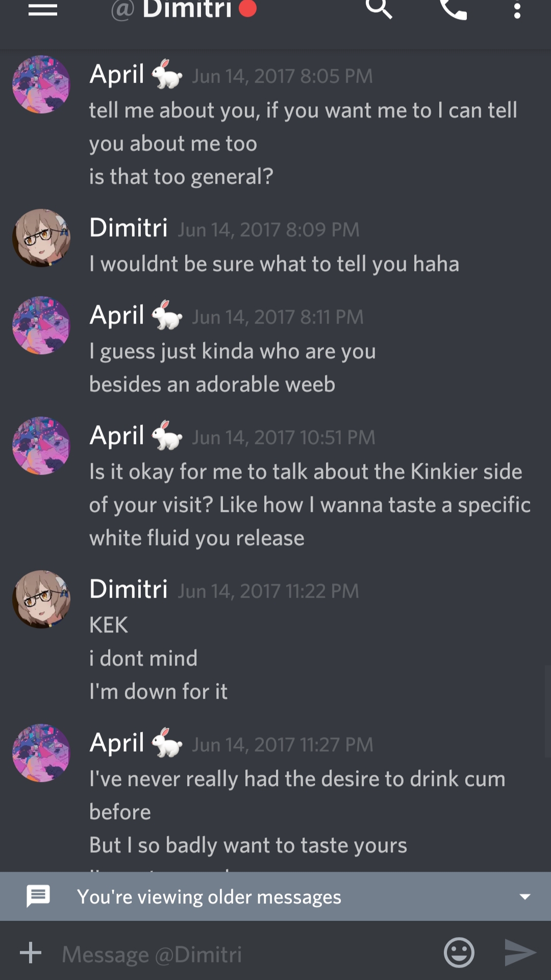Open Dimitri's avatar on 8:09 PM message

[x=41, y=237]
